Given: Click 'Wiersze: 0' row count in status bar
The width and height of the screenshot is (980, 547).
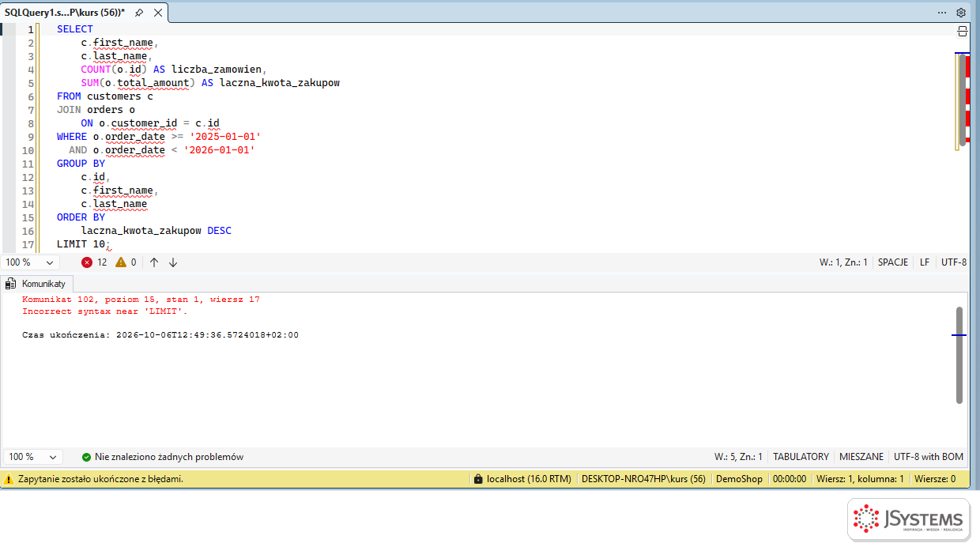Looking at the screenshot, I should 935,479.
